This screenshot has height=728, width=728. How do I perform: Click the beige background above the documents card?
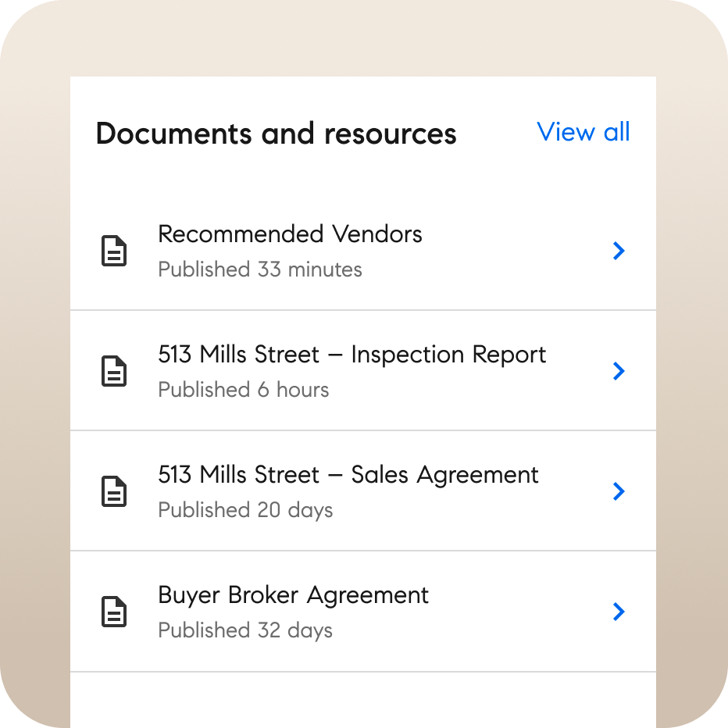point(362,39)
